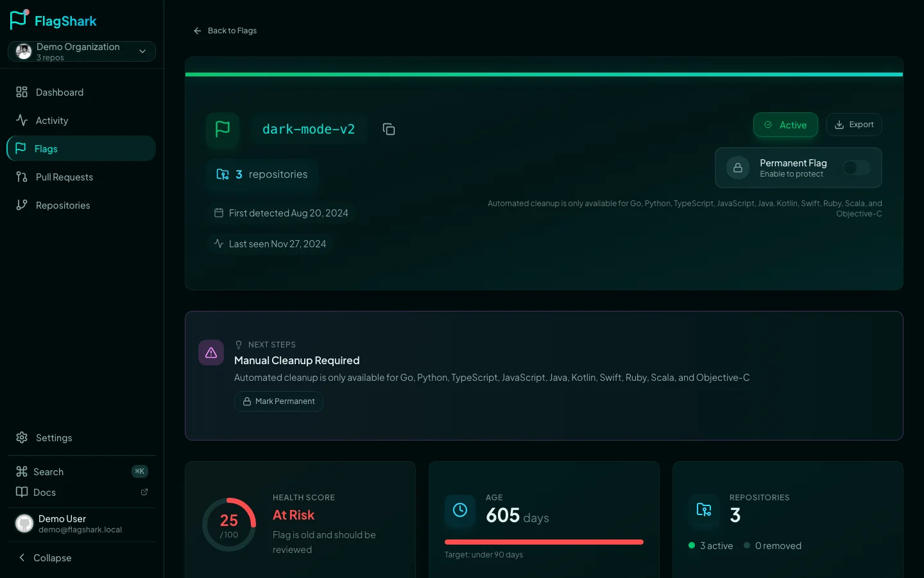The image size is (924, 578).
Task: Open the Pull Requests page
Action: [x=64, y=177]
